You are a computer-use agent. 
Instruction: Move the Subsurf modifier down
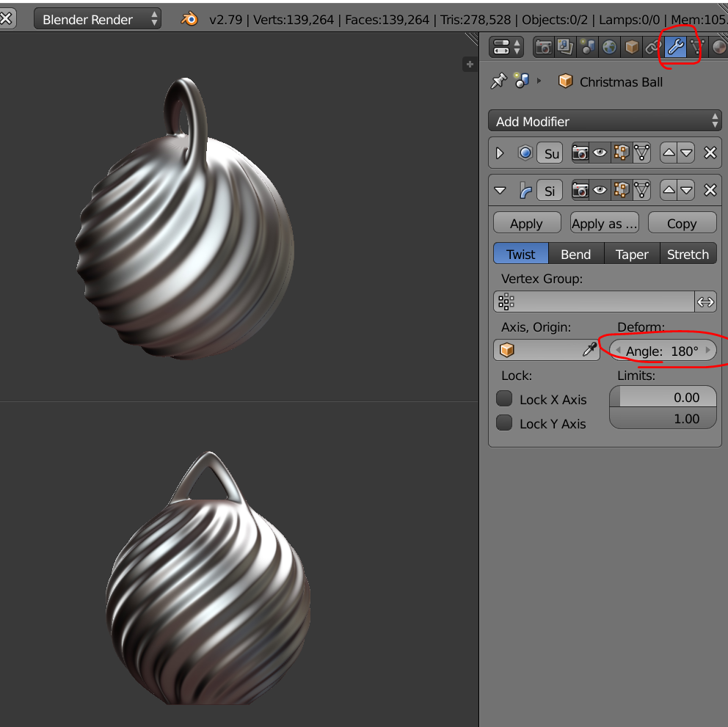[686, 153]
